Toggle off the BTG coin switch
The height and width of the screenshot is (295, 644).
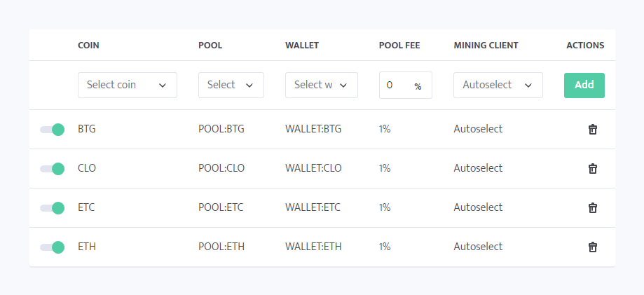tap(53, 130)
